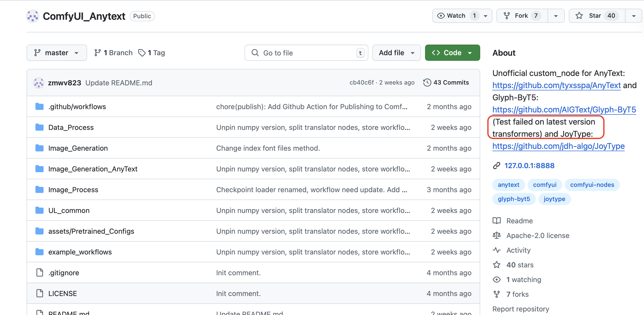Open the example_workflows folder

(x=80, y=252)
